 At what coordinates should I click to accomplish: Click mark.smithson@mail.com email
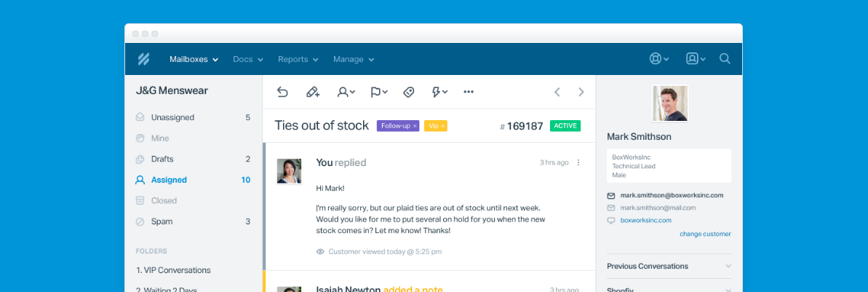point(658,208)
